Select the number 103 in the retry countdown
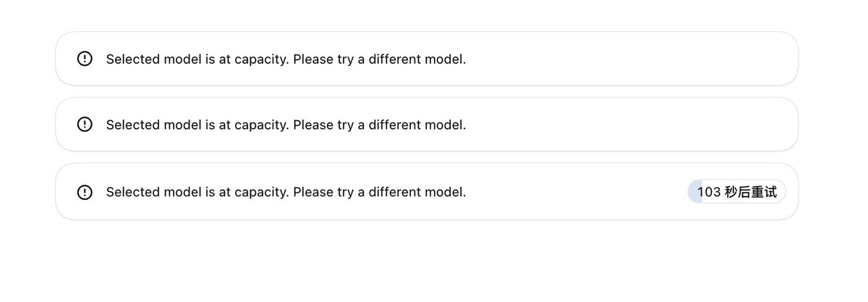Image resolution: width=868 pixels, height=302 pixels. (709, 192)
